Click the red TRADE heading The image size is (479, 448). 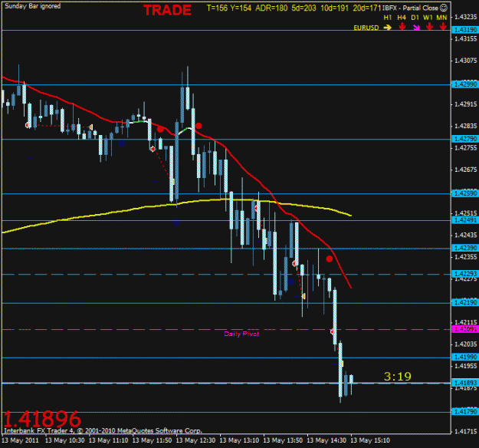click(167, 11)
